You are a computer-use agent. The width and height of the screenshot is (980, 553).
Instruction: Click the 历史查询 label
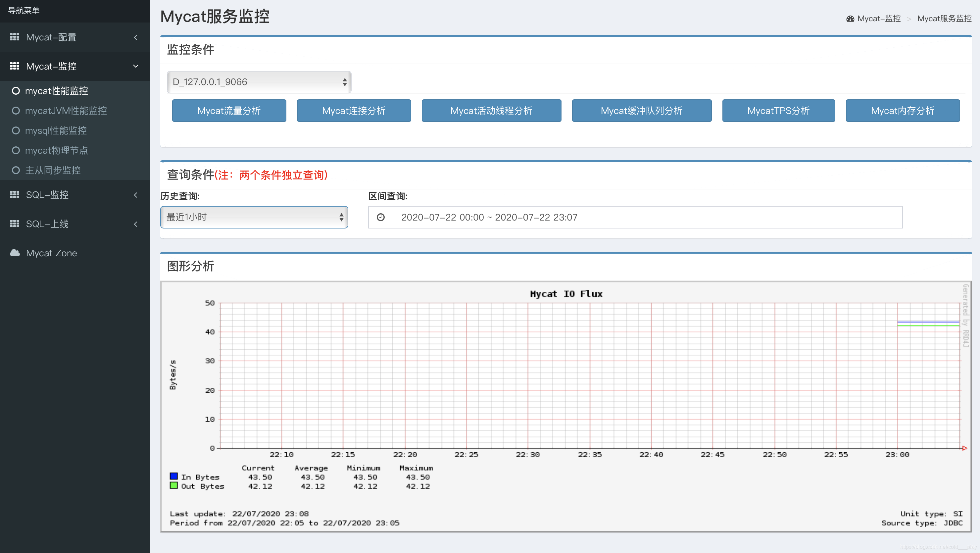[180, 196]
